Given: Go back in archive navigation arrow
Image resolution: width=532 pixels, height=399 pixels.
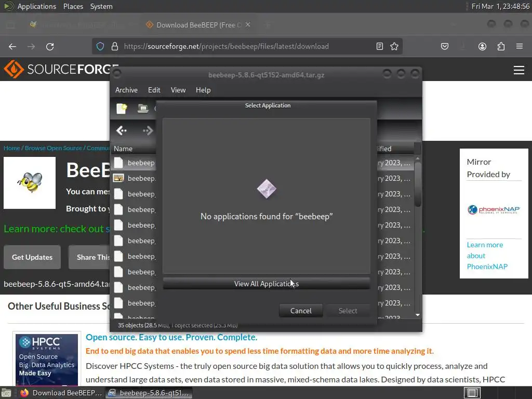Looking at the screenshot, I should [122, 130].
